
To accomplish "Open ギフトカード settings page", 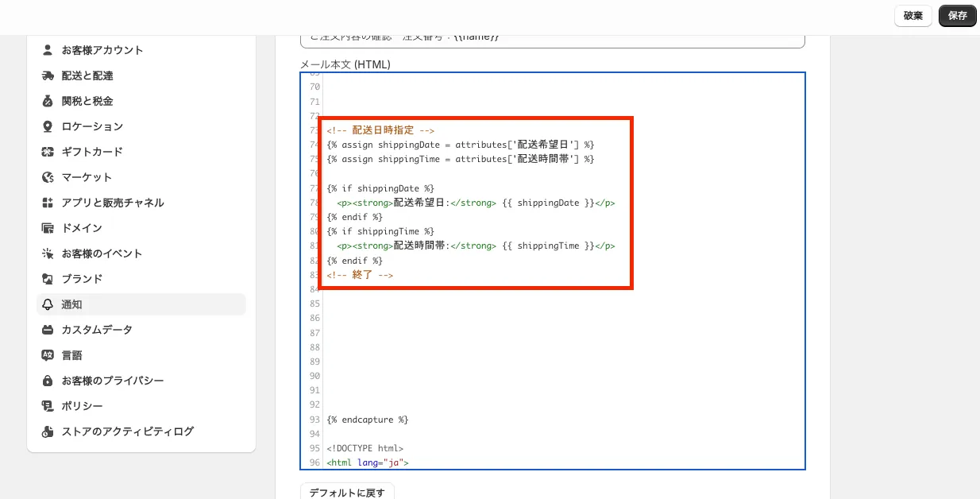I will pos(141,152).
